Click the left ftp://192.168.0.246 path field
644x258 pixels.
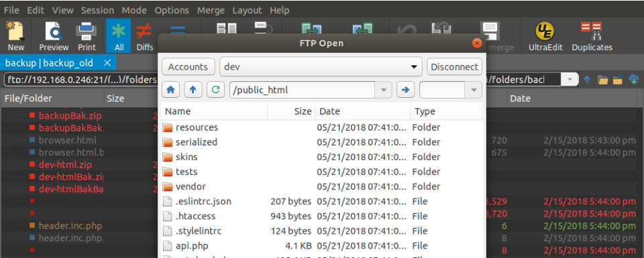[x=81, y=79]
